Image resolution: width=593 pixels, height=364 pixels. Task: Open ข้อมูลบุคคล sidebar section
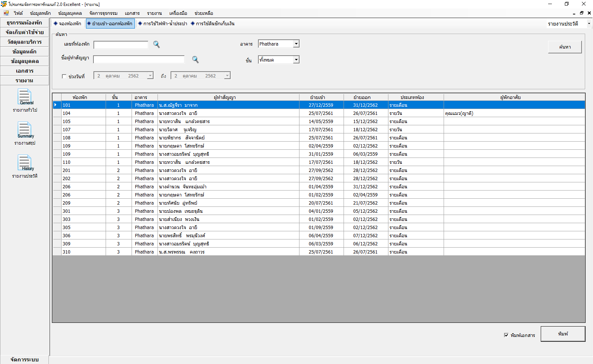pos(24,61)
